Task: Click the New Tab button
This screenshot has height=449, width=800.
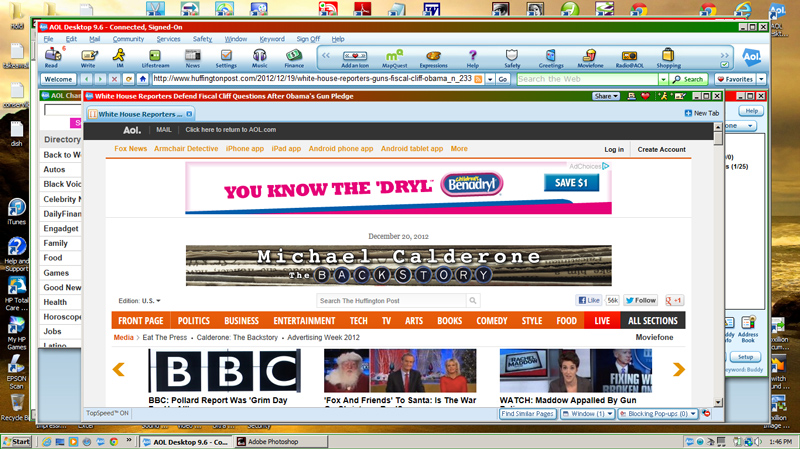Action: pyautogui.click(x=702, y=113)
